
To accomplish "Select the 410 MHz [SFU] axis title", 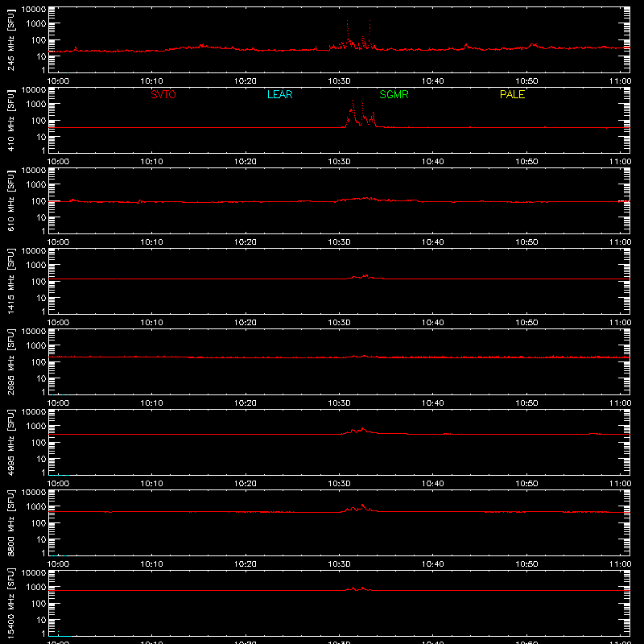I will click(11, 120).
